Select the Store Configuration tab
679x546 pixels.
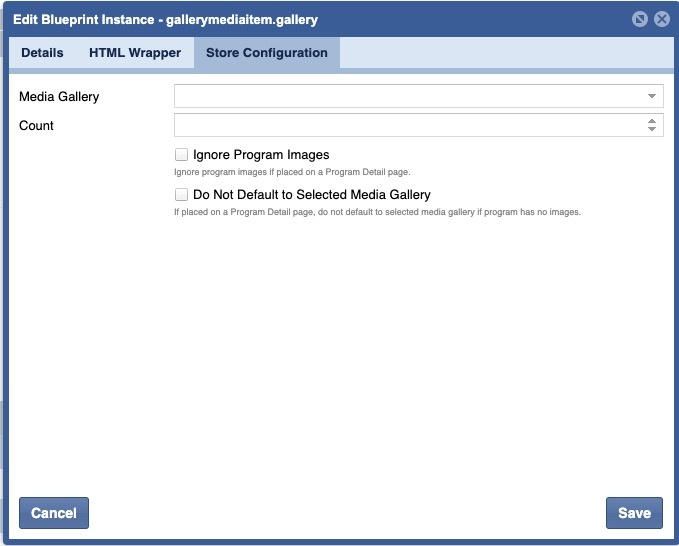[x=267, y=53]
